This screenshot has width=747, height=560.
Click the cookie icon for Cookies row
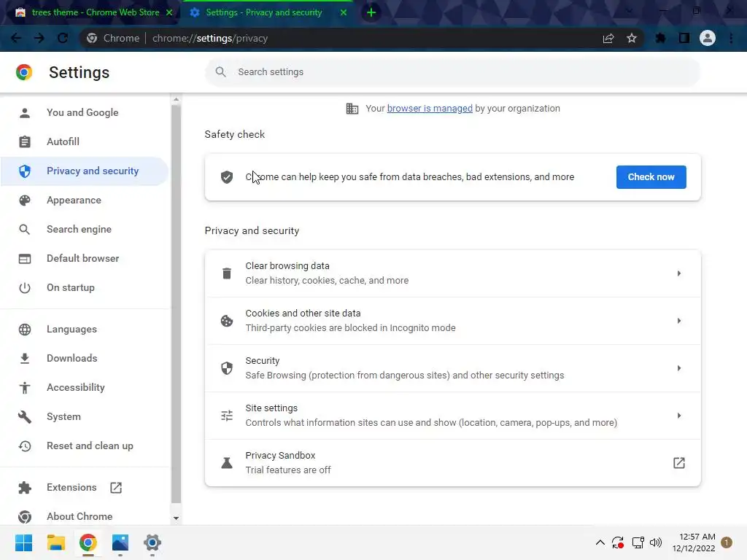227,321
